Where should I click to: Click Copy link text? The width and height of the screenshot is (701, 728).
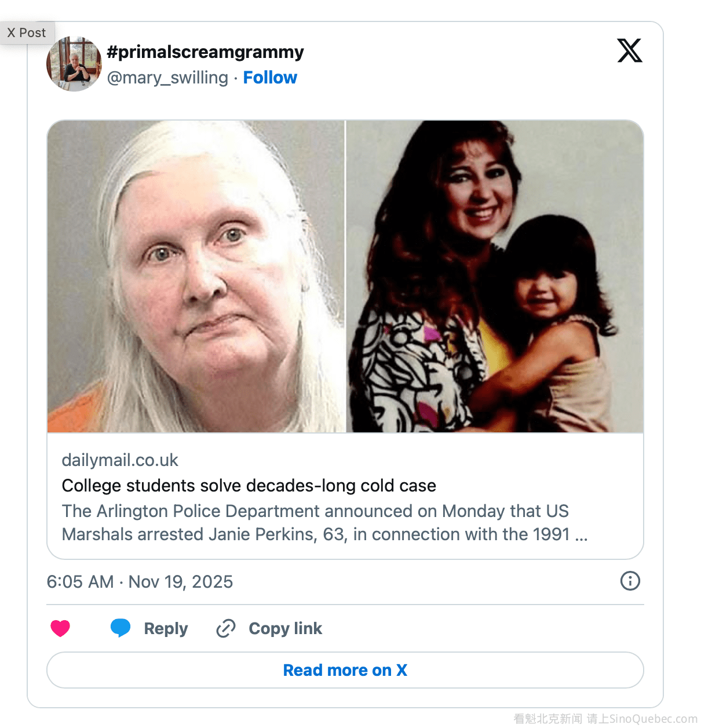(x=285, y=629)
